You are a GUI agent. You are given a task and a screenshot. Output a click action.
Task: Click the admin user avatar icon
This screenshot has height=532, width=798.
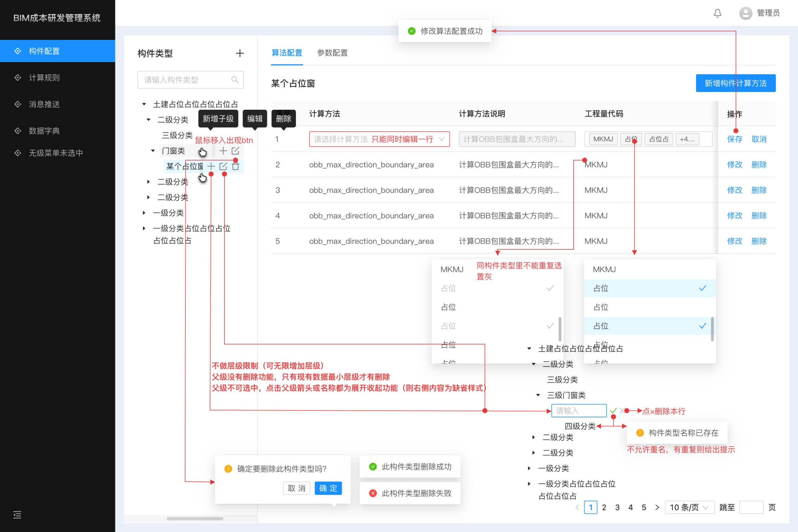point(745,13)
